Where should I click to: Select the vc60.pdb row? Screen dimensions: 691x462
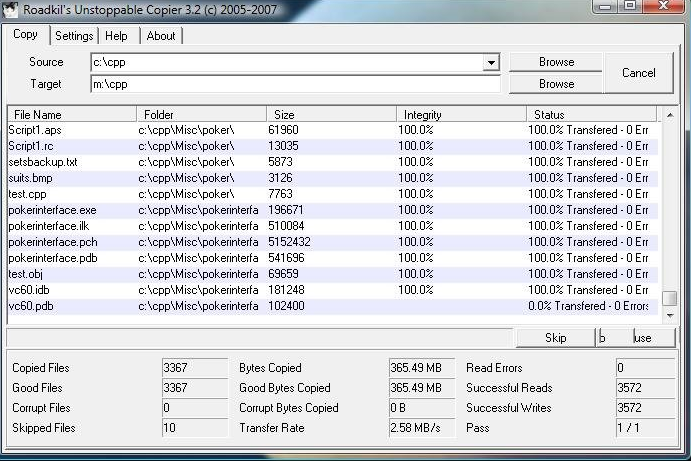(x=333, y=306)
